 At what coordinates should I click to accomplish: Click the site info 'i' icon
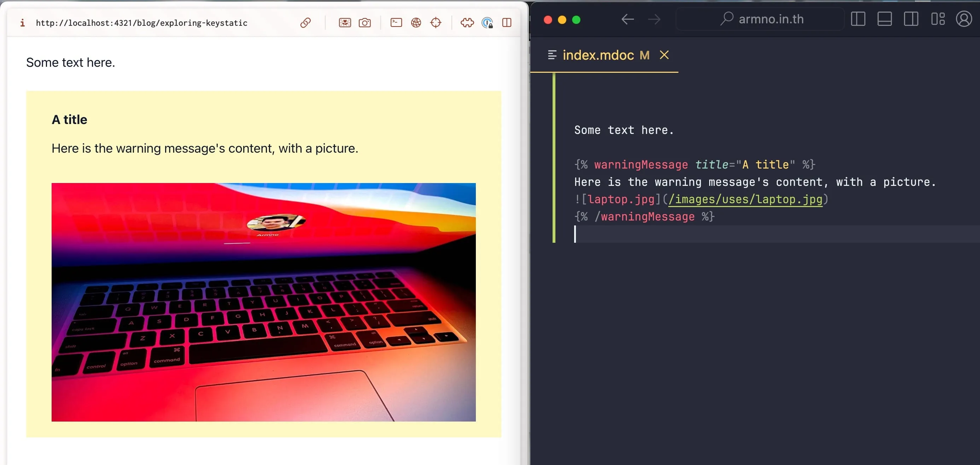[22, 23]
